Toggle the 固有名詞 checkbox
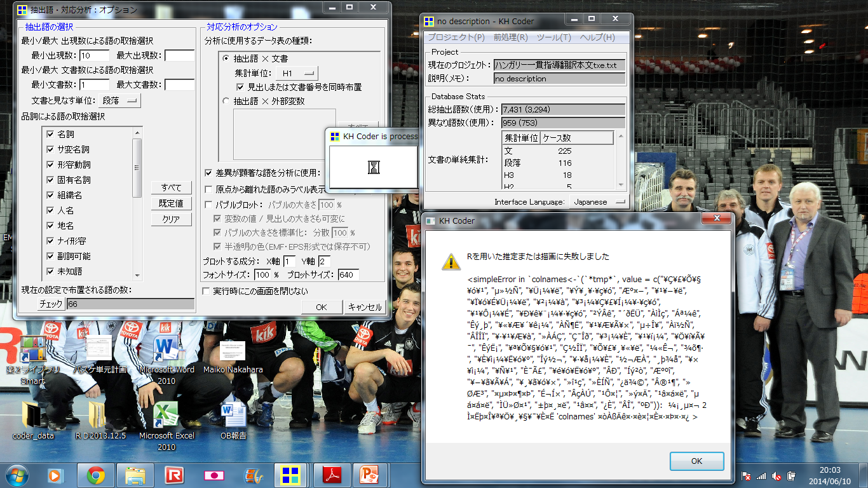 tap(51, 180)
